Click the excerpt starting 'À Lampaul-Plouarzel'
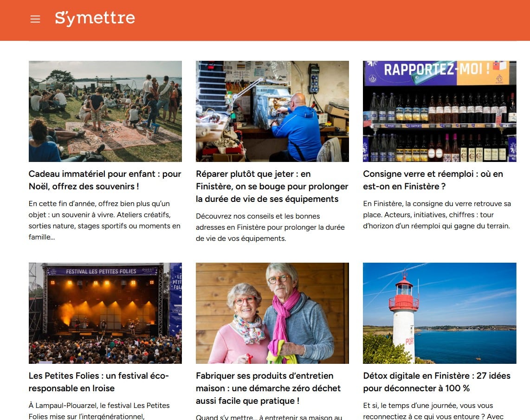This screenshot has height=420, width=530. [x=99, y=411]
